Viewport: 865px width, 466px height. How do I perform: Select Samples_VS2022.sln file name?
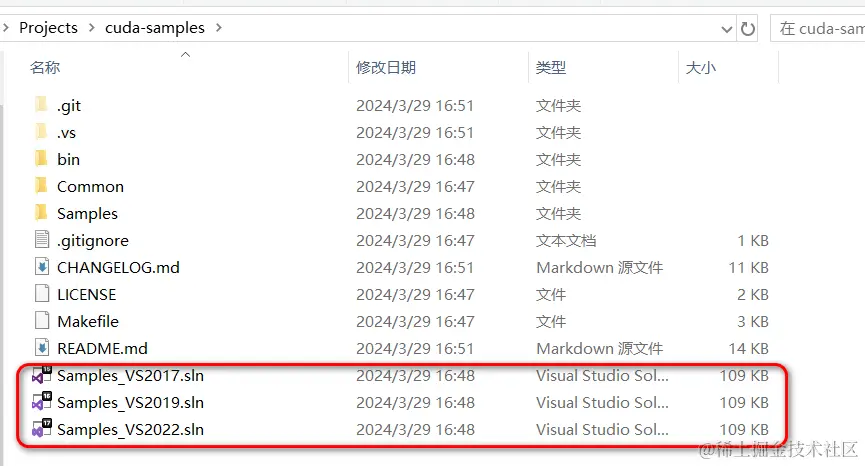click(x=131, y=430)
